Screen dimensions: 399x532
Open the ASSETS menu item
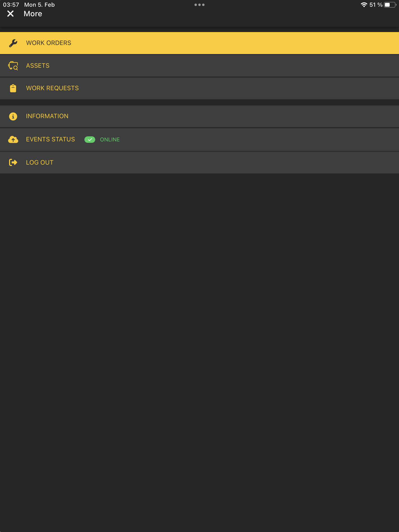pyautogui.click(x=199, y=66)
